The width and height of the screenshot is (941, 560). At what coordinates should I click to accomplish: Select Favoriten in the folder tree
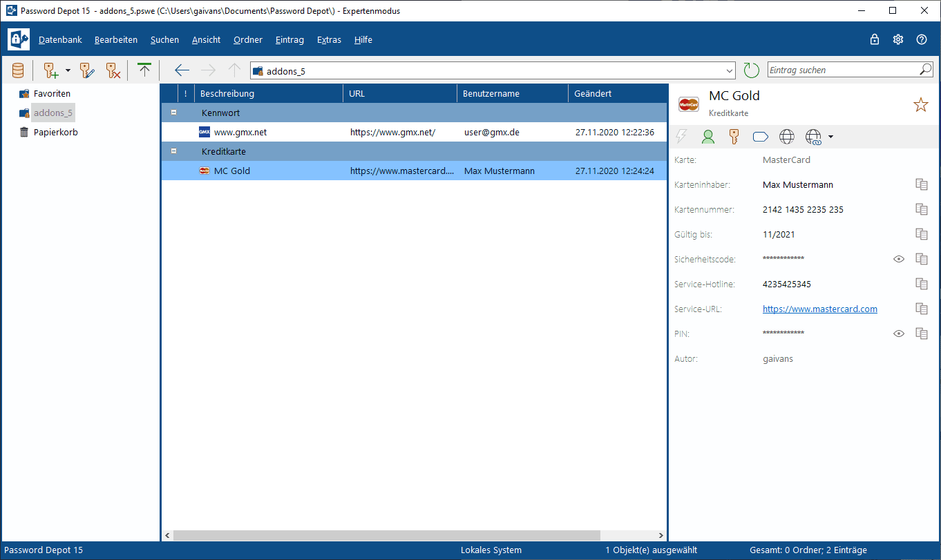(x=52, y=93)
